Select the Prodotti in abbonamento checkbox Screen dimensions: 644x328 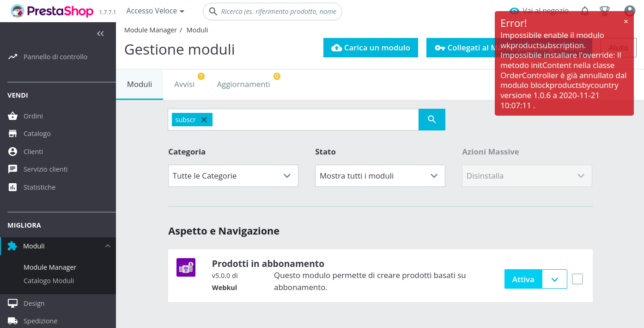[x=577, y=279]
